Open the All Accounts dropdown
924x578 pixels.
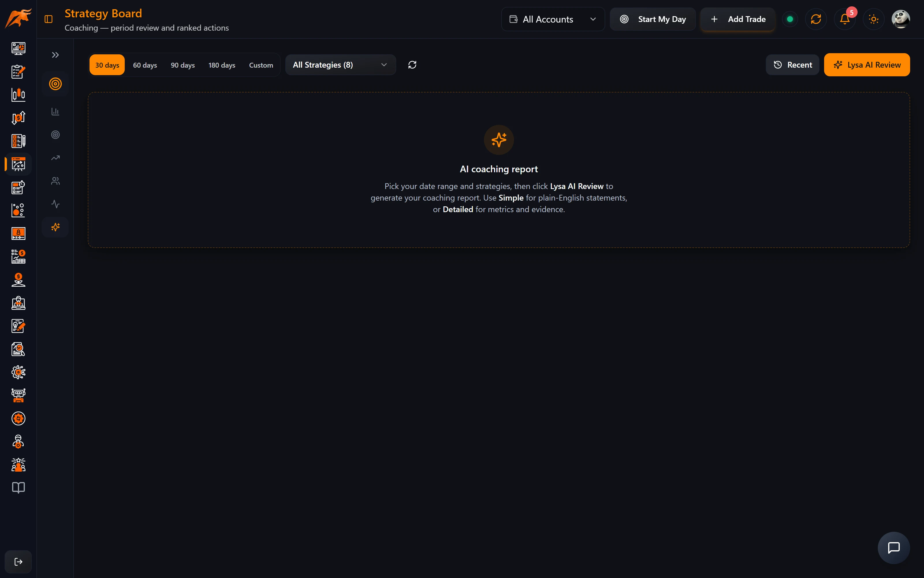point(553,19)
